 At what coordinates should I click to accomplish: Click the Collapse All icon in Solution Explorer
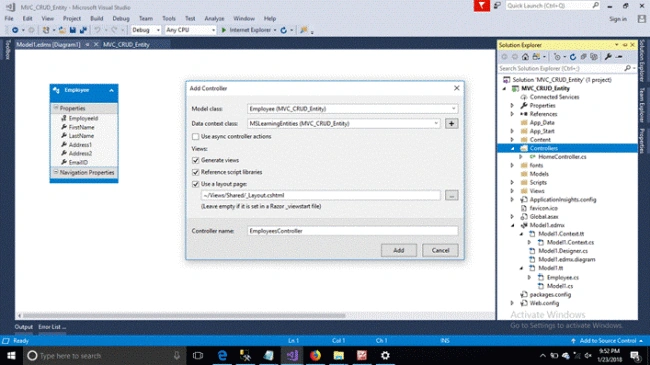click(x=583, y=57)
